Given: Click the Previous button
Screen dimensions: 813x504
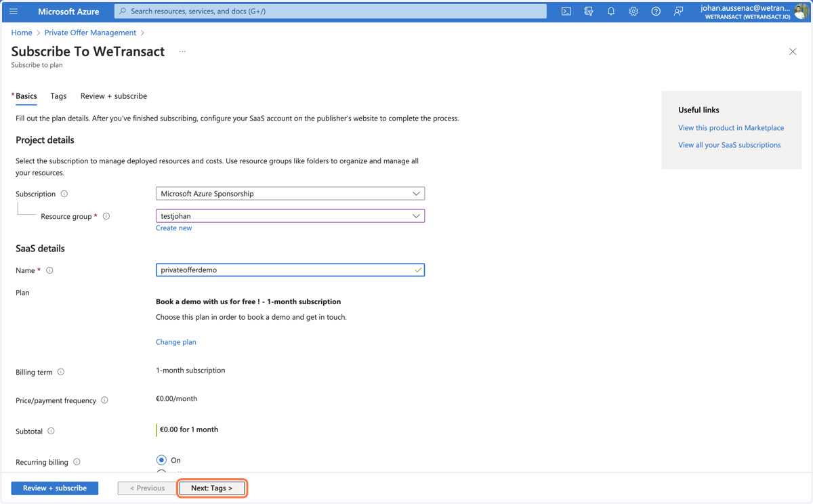Looking at the screenshot, I should coord(147,488).
